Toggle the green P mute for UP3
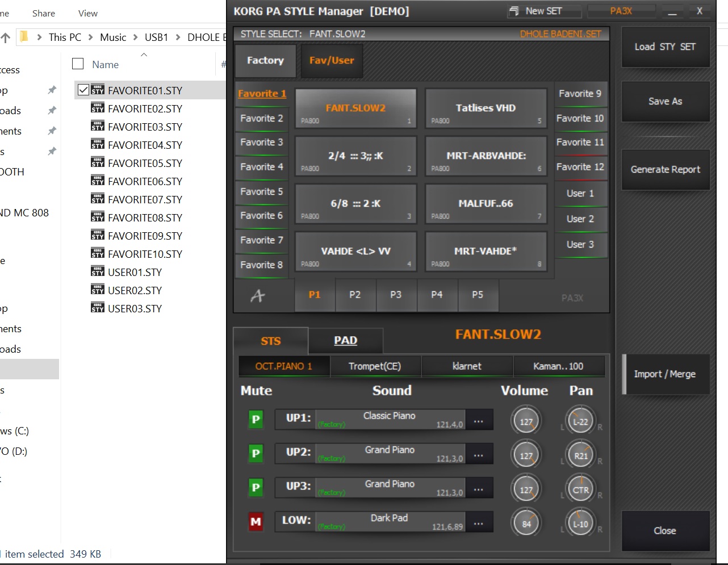Image resolution: width=728 pixels, height=565 pixels. coord(256,488)
